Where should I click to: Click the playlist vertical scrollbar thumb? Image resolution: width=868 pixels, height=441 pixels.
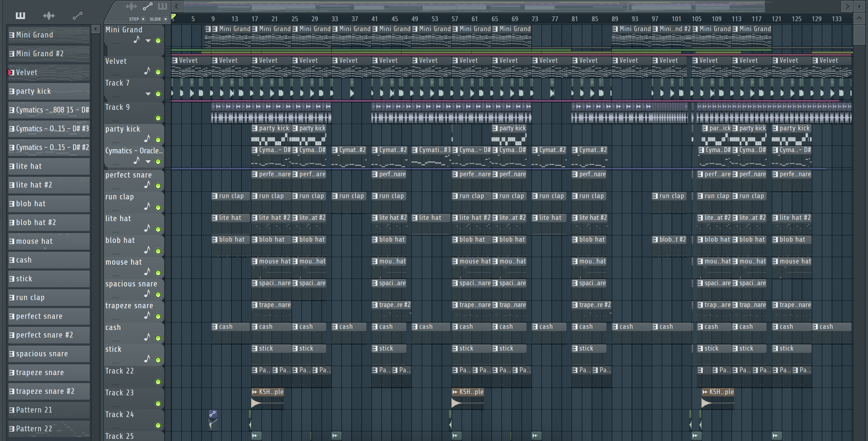[859, 34]
